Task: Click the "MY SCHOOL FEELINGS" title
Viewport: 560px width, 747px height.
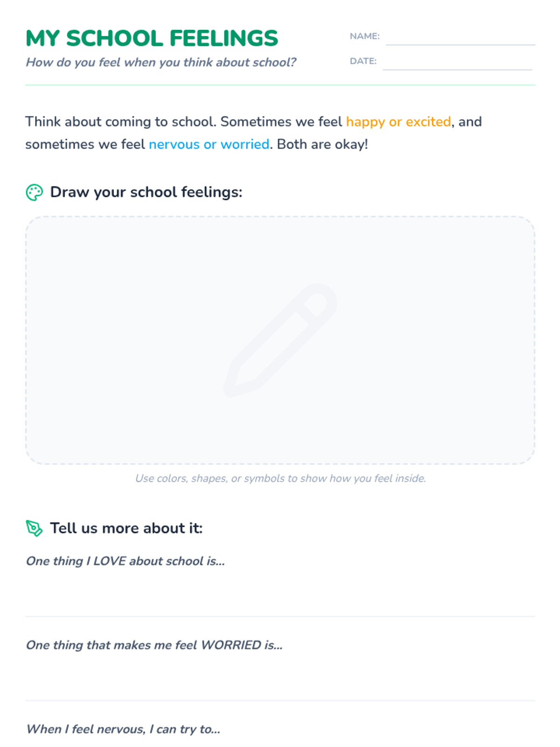Action: (152, 38)
